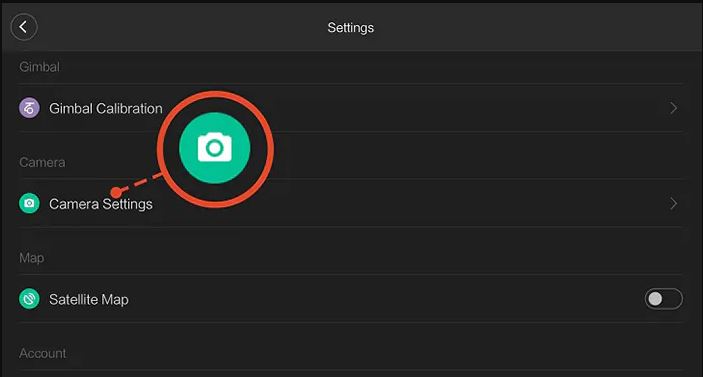Click the Settings title text
This screenshot has width=703, height=377.
coord(351,28)
